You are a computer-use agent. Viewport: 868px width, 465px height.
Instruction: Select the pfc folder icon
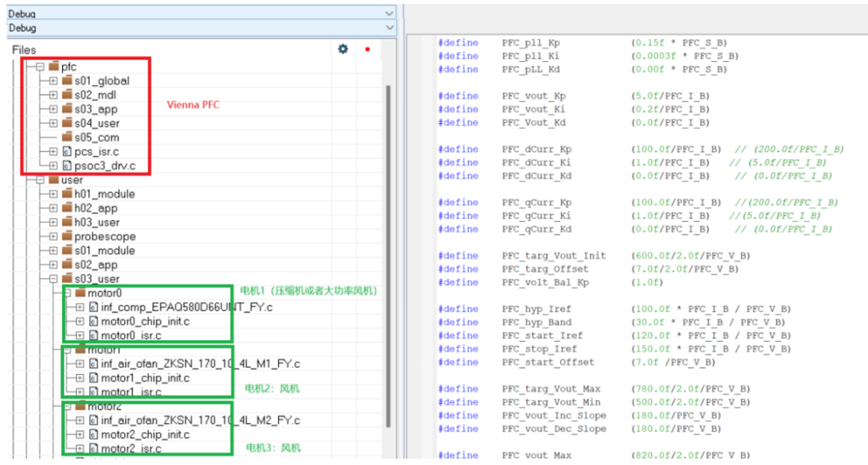click(x=54, y=66)
